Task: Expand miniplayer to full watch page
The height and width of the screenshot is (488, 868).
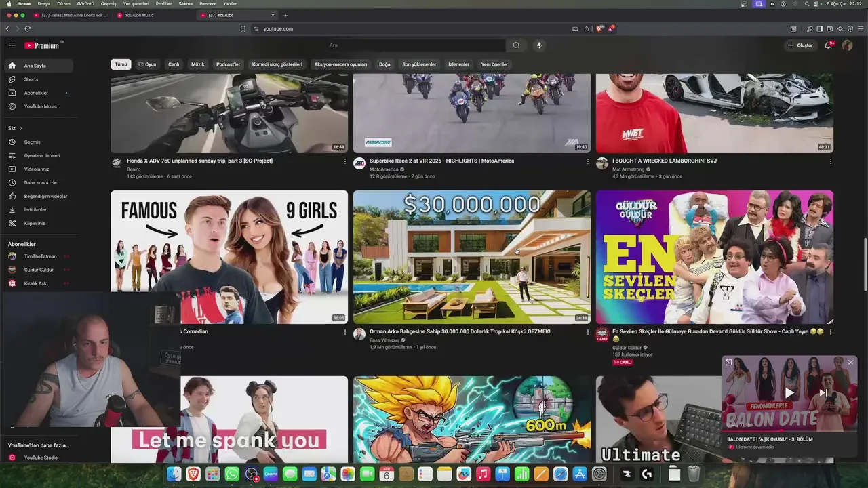Action: coord(728,363)
